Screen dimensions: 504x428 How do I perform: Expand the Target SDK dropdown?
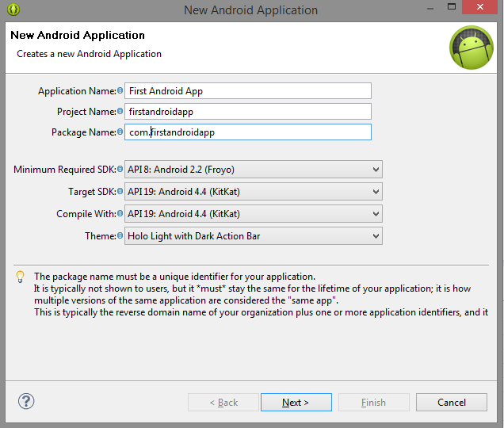pos(254,192)
